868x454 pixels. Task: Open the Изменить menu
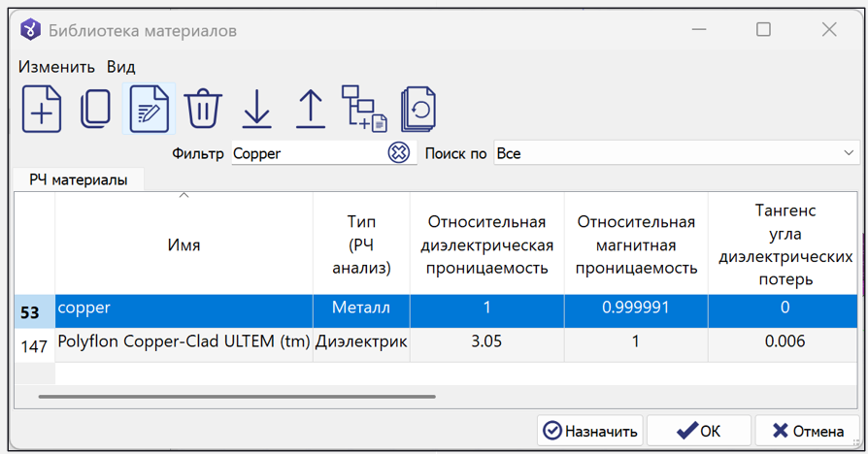pos(56,67)
